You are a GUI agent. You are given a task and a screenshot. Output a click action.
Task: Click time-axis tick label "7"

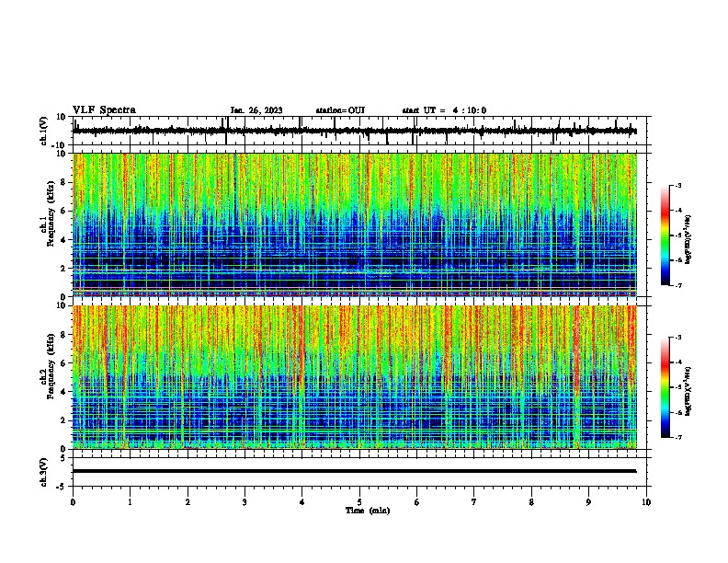pyautogui.click(x=474, y=502)
